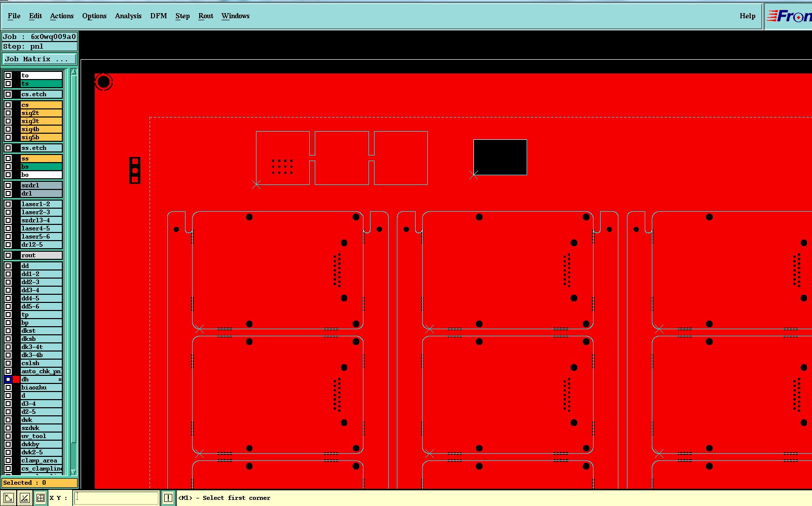Screen dimensions: 812x506
Task: Toggle display checkbox for layer biaozhu
Action: pyautogui.click(x=8, y=387)
